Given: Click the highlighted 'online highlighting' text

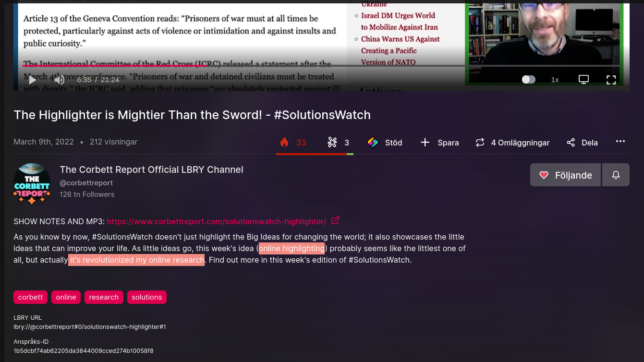Looking at the screenshot, I should click(292, 248).
